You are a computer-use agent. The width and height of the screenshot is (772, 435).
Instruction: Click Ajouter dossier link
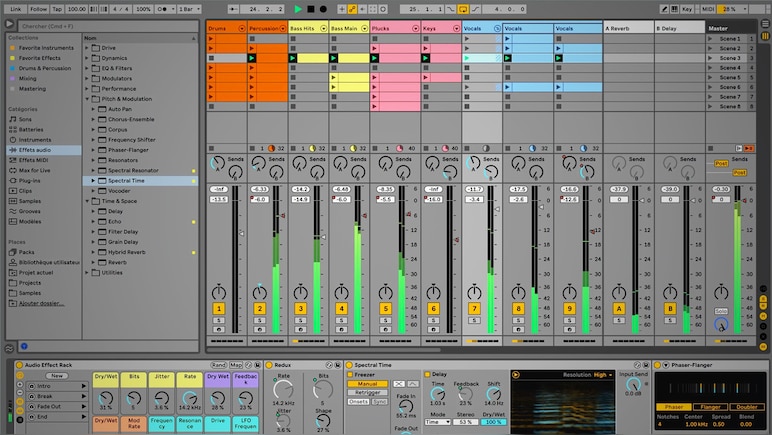point(41,303)
